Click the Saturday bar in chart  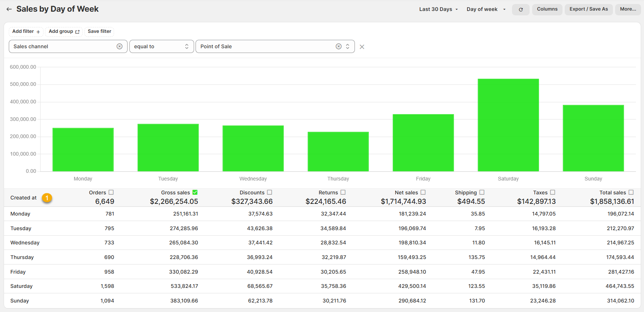508,125
